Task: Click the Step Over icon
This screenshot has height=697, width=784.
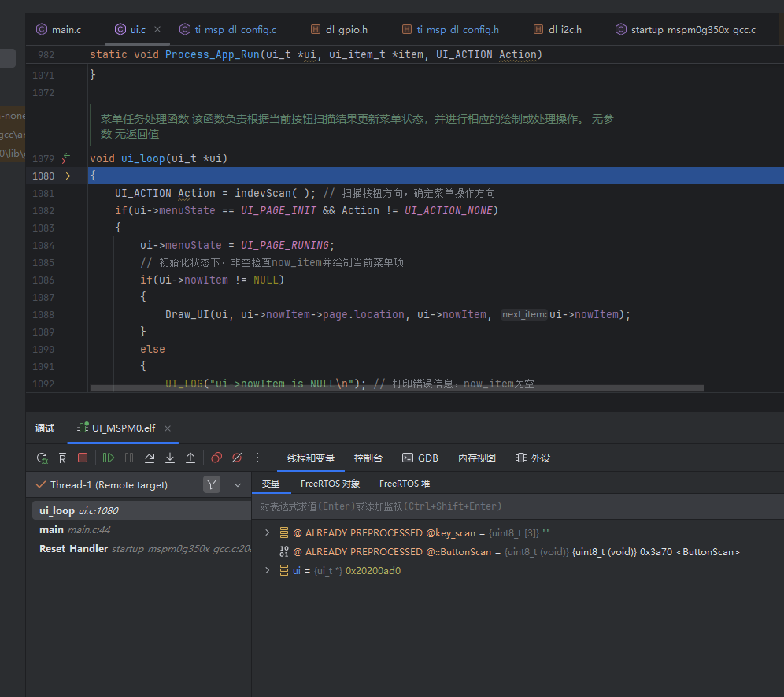Action: coord(150,458)
